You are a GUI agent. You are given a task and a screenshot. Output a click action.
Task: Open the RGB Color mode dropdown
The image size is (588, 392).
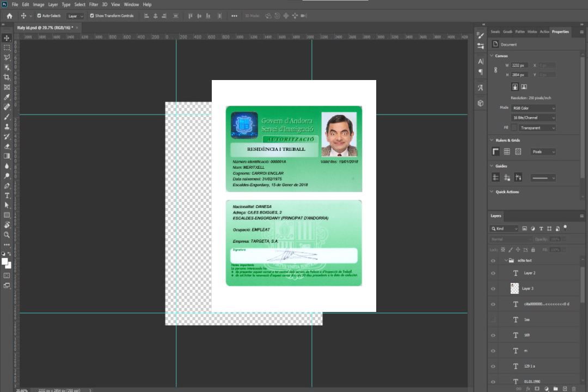point(534,108)
